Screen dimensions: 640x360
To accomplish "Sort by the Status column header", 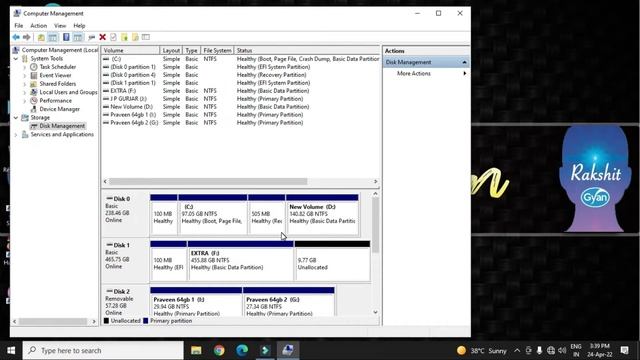I will 307,50.
